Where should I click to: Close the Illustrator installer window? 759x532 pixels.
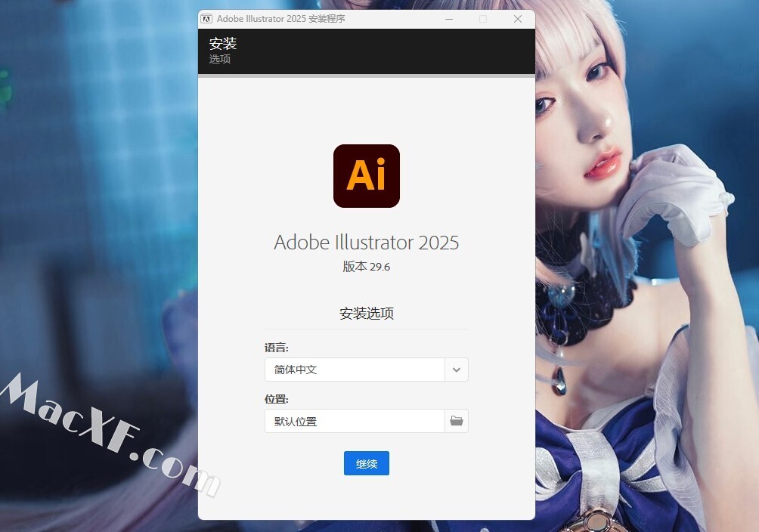coord(517,19)
